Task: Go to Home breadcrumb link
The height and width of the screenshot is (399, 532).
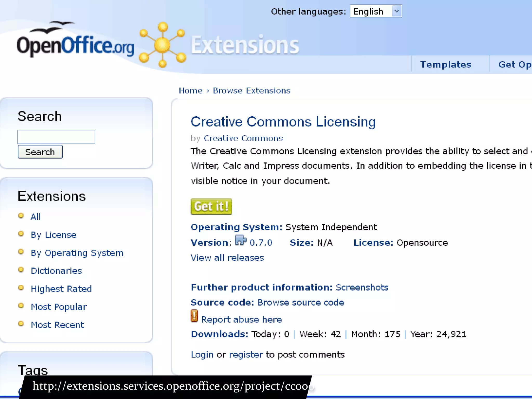Action: [x=190, y=91]
